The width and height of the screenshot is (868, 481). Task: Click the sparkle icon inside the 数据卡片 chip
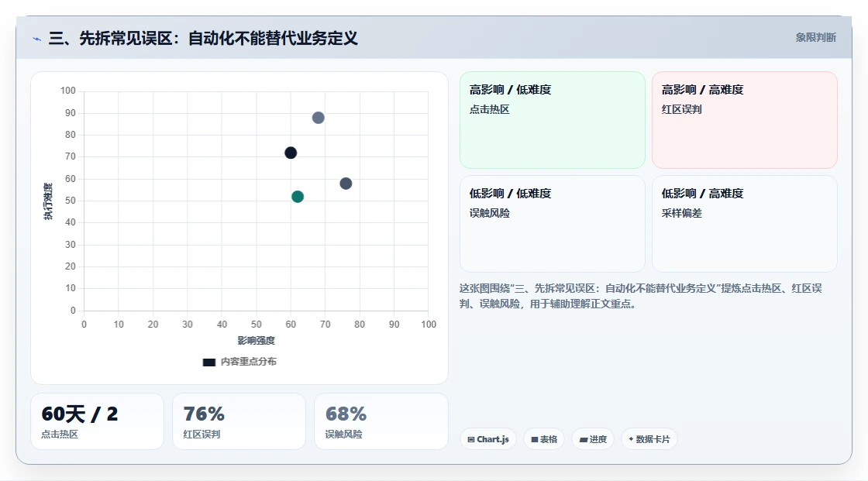coord(631,439)
